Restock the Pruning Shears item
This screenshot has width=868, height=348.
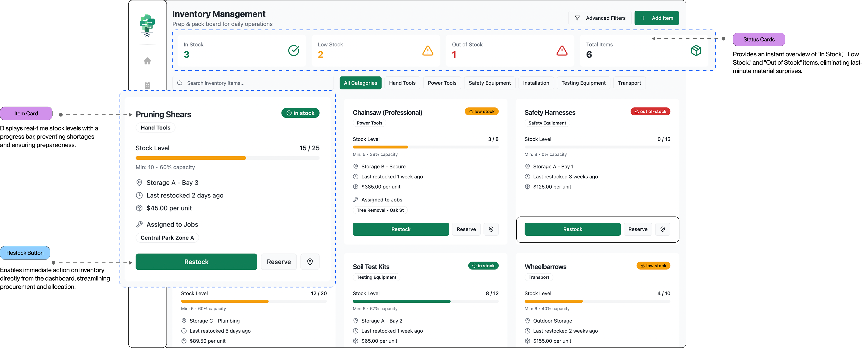click(x=196, y=262)
